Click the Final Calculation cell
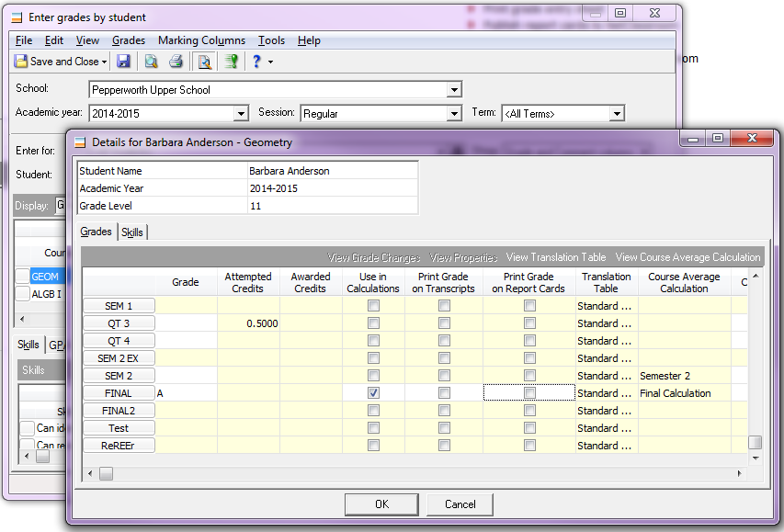Screen dimensions: 784x532 (x=685, y=393)
